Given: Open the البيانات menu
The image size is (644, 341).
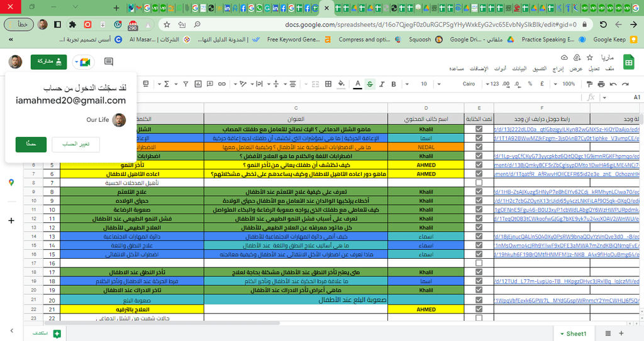Looking at the screenshot, I should click(x=519, y=68).
